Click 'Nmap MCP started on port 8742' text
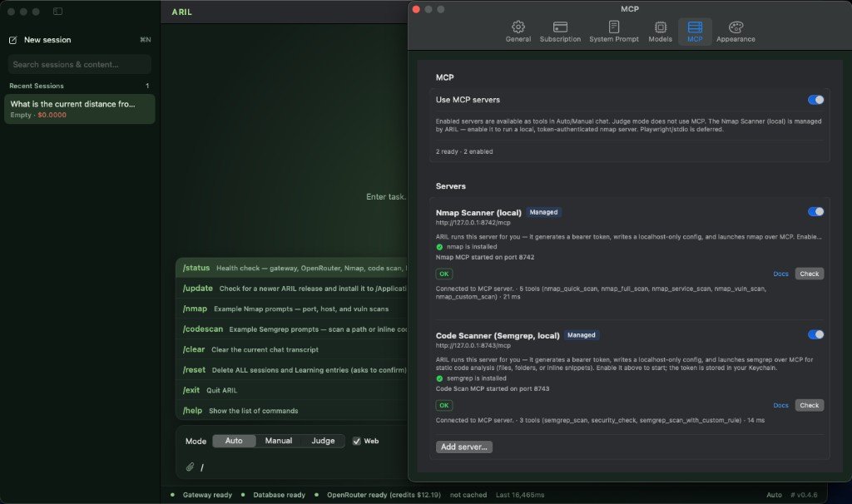 coord(485,257)
